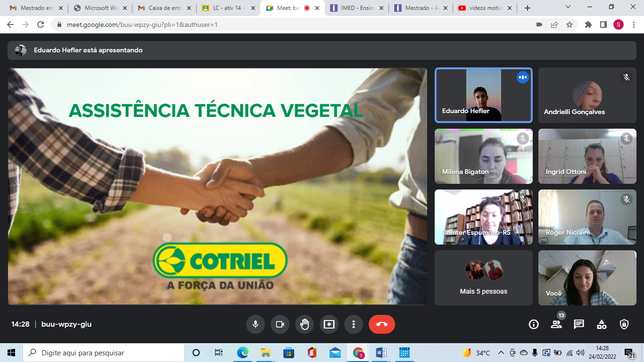Leave the call with red hang-up button
The width and height of the screenshot is (644, 362).
[x=382, y=324]
